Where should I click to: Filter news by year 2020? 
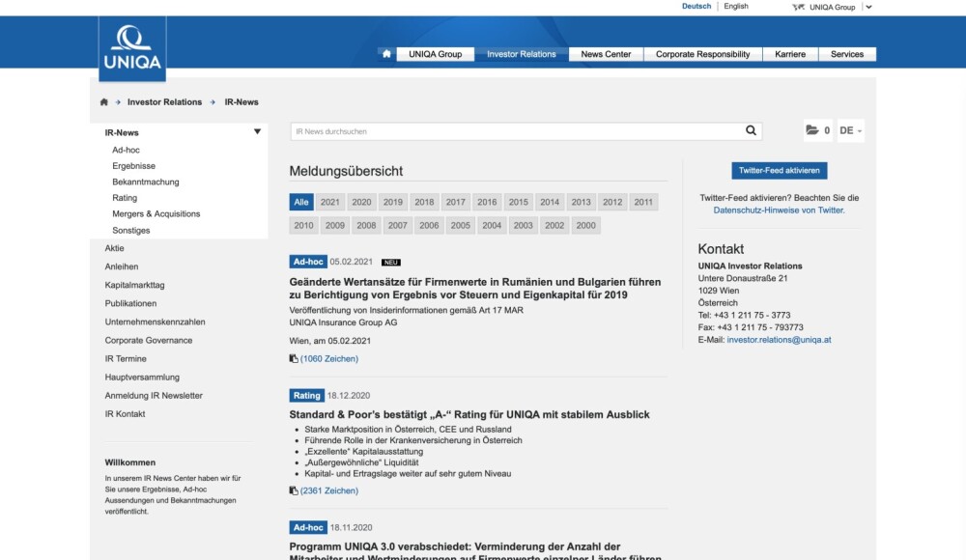coord(361,202)
